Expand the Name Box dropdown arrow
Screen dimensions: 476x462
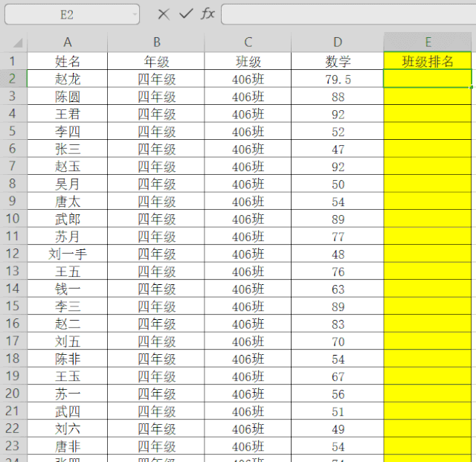click(134, 14)
